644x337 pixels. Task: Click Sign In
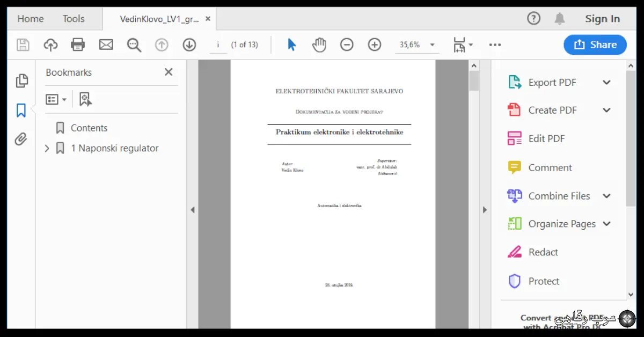tap(603, 18)
